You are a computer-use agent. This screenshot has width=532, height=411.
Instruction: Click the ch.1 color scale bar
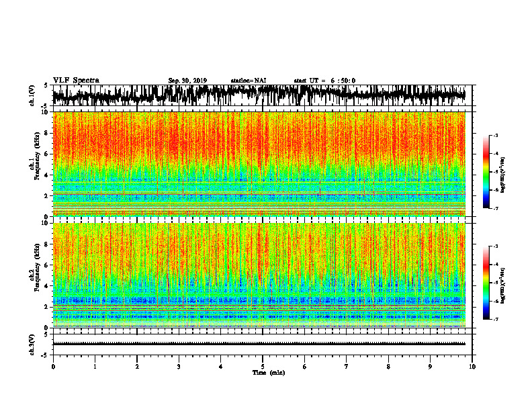[486, 172]
